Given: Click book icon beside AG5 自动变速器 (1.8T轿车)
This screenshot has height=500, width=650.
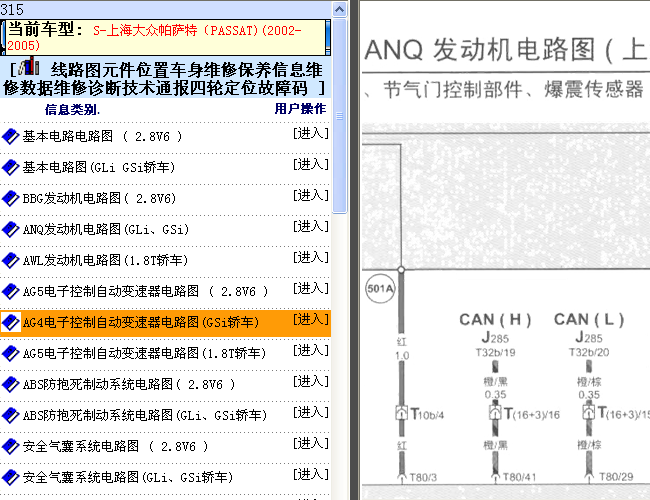Looking at the screenshot, I should [x=10, y=353].
